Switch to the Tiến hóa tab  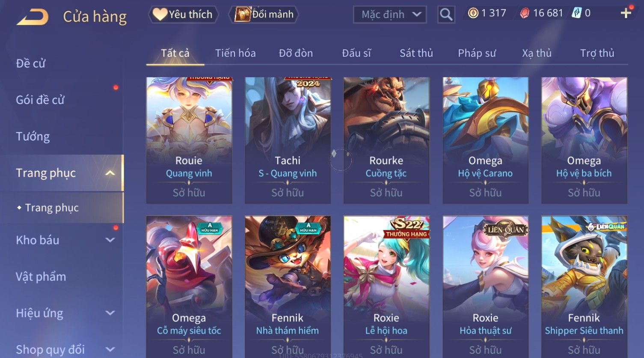[235, 53]
